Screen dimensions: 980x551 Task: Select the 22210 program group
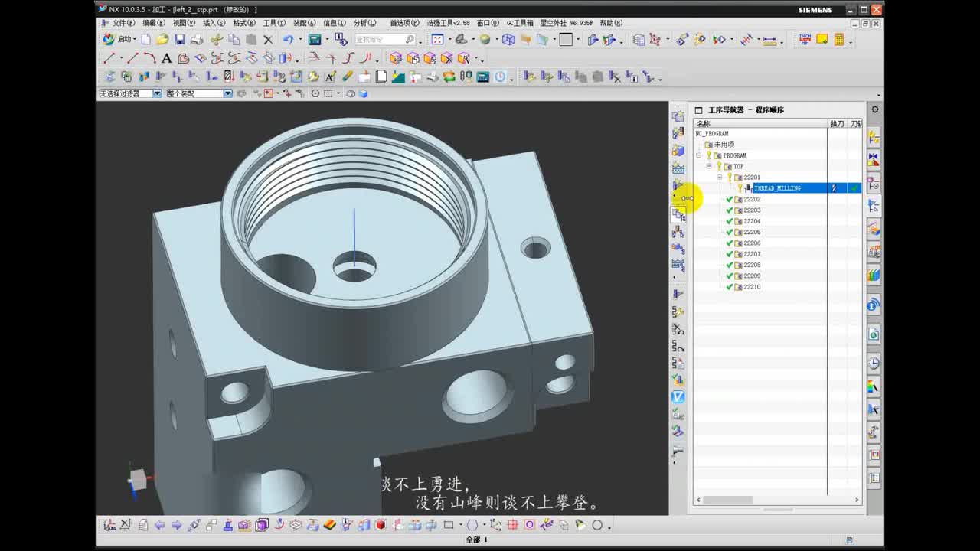752,287
